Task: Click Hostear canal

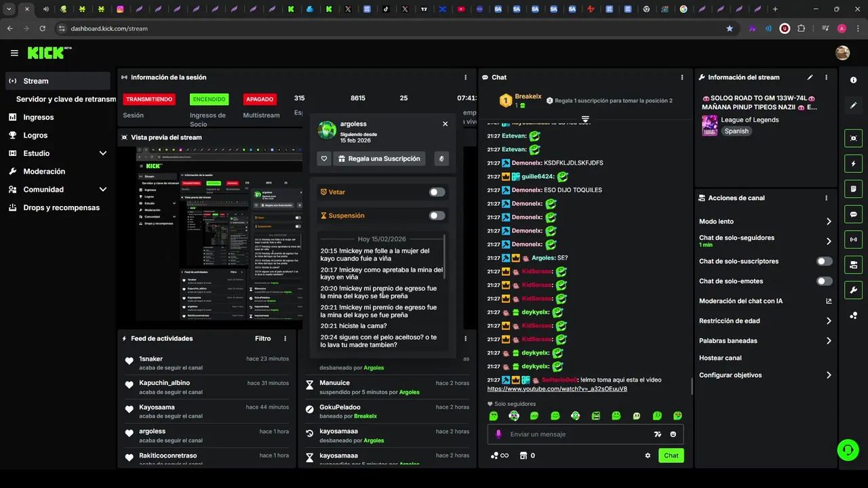Action: point(720,358)
